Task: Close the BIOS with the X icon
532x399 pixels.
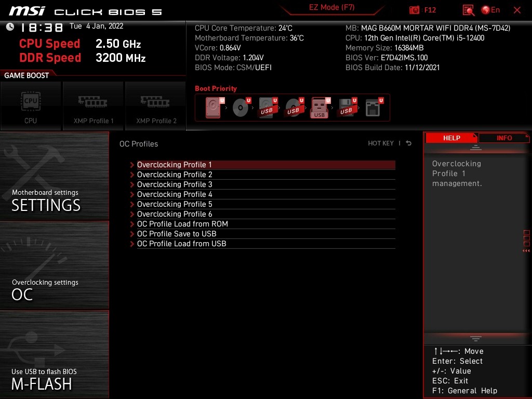Action: tap(517, 10)
